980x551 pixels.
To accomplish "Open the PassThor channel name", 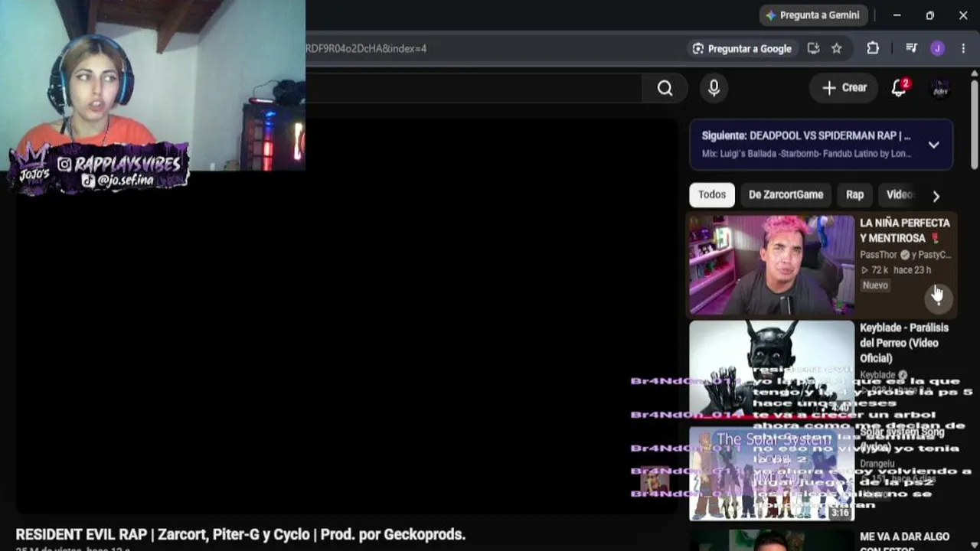I will pos(878,255).
